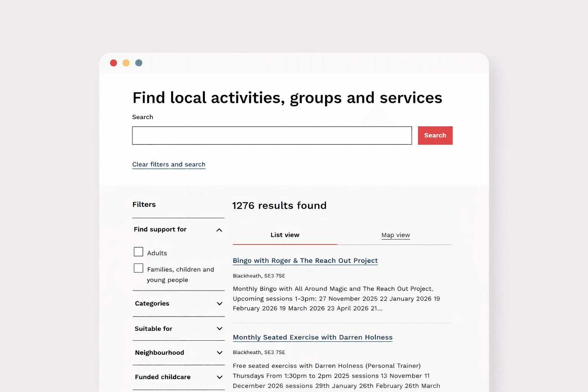Viewport: 588px width, 392px height.
Task: Switch to the Map view tab
Action: click(x=395, y=235)
